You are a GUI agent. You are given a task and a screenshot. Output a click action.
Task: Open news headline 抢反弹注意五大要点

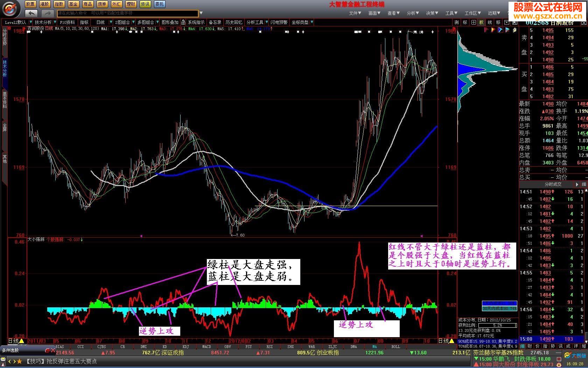pyautogui.click(x=72, y=361)
